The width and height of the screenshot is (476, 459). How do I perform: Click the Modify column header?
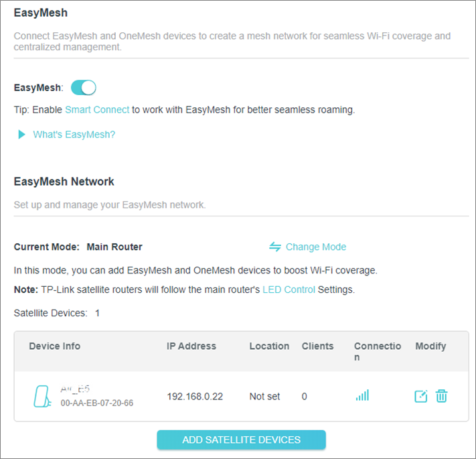pyautogui.click(x=430, y=346)
